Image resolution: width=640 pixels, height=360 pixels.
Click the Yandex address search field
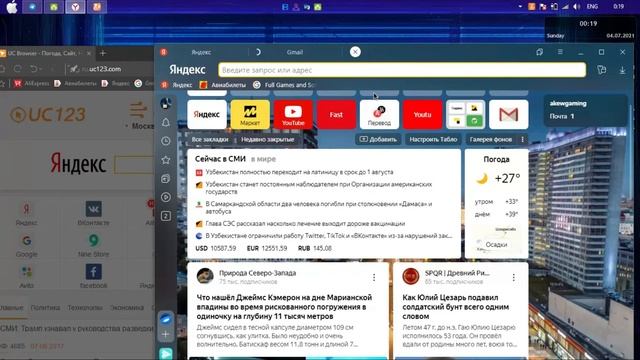point(402,70)
